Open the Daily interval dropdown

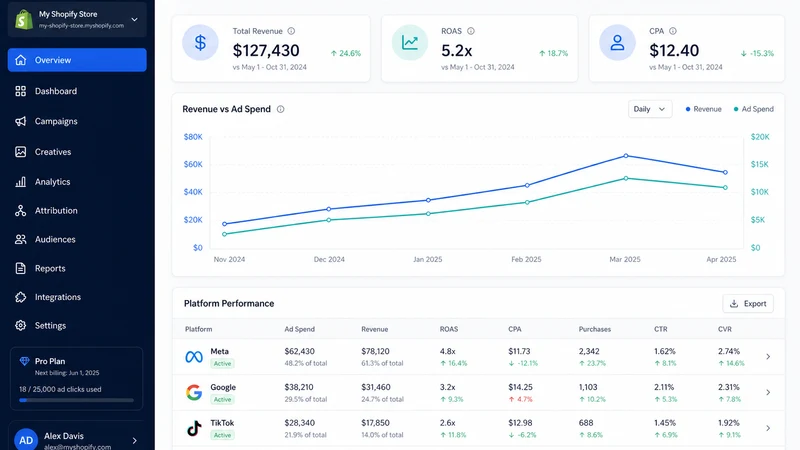coord(649,109)
